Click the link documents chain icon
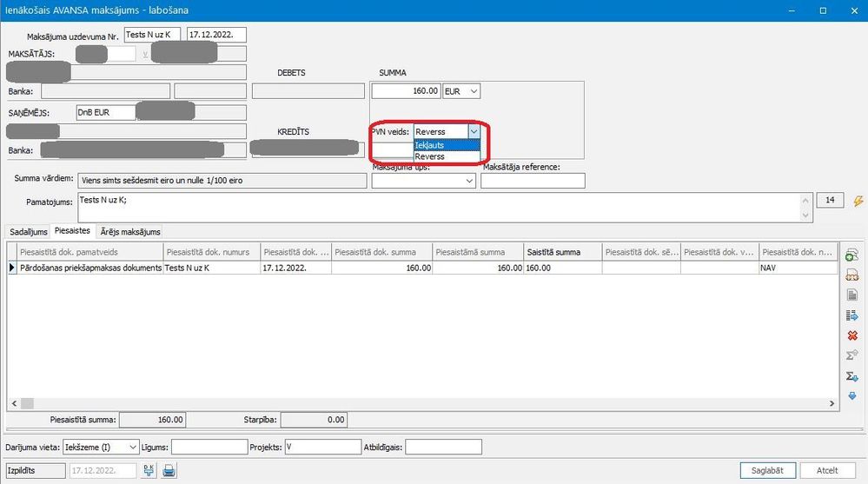This screenshot has height=484, width=868. coord(852,275)
